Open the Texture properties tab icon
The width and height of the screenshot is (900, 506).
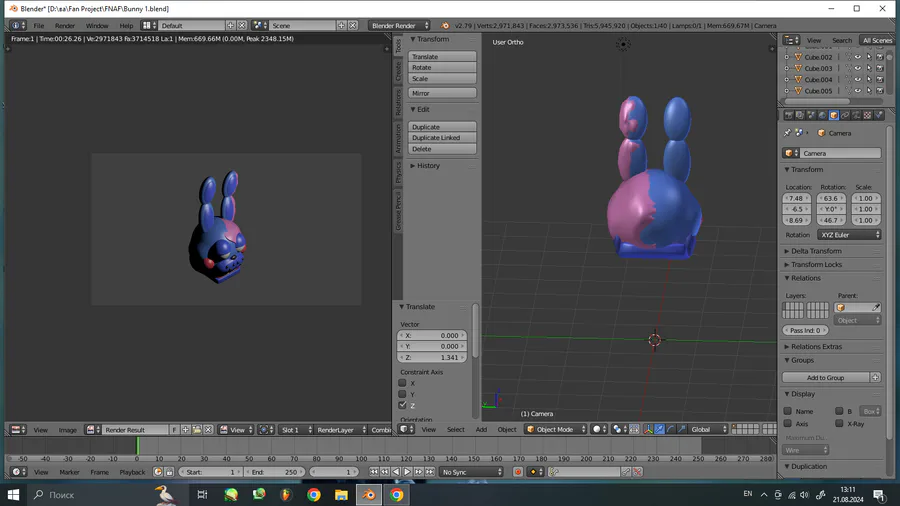[867, 115]
